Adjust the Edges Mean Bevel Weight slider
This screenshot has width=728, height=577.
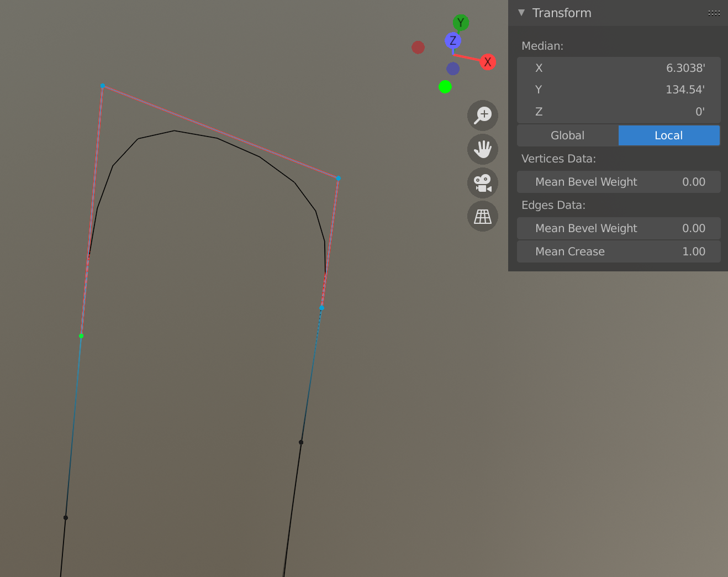(619, 228)
